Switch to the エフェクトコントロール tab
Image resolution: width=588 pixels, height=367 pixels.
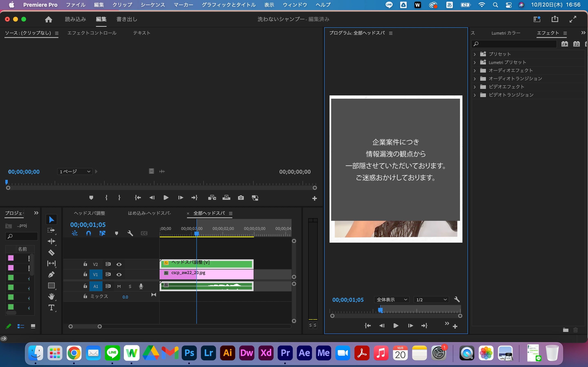click(92, 33)
